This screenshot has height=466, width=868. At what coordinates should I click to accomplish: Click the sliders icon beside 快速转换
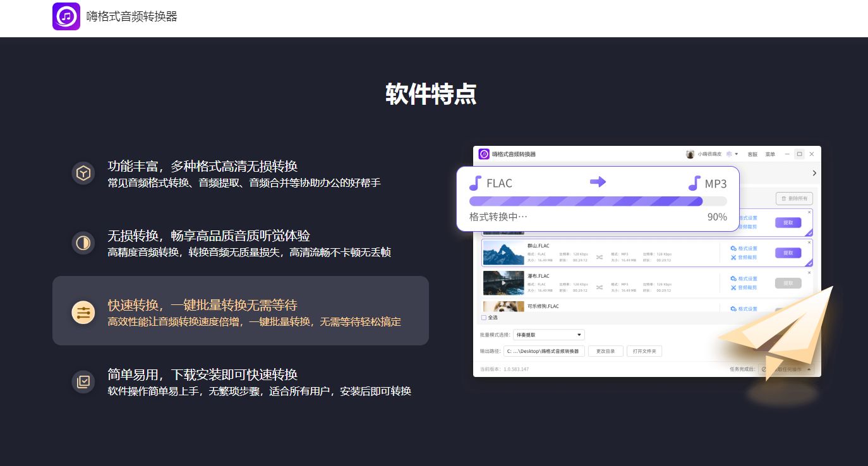pyautogui.click(x=83, y=312)
